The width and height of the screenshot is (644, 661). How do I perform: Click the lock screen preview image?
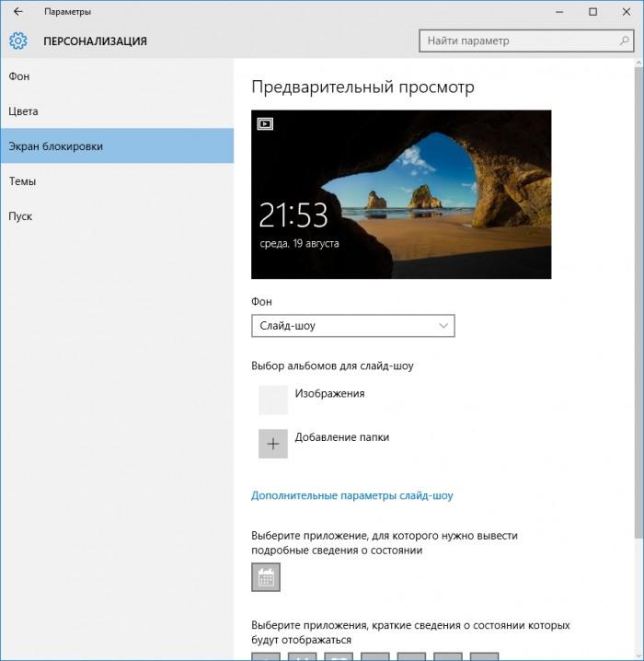[x=401, y=194]
